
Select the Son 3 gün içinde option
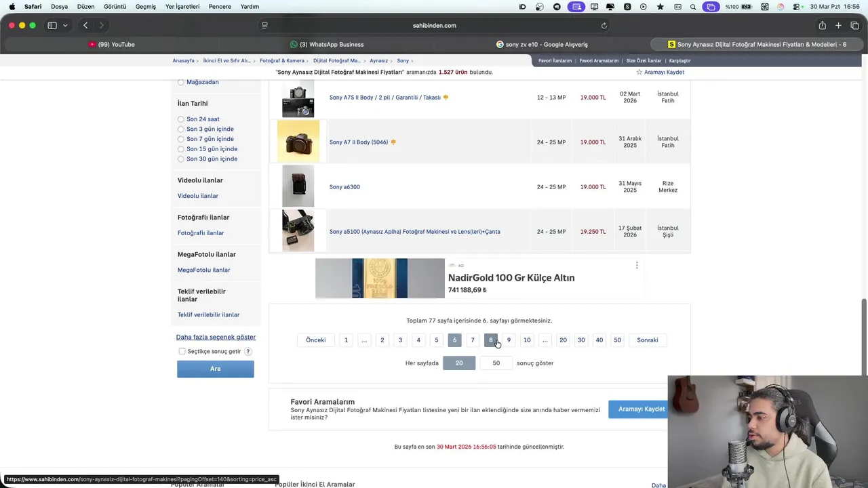181,129
